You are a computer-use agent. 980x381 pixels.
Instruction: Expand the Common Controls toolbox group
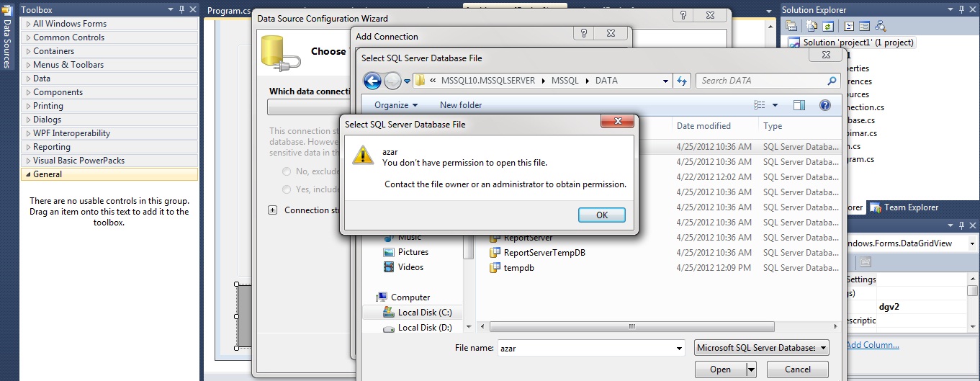click(68, 37)
